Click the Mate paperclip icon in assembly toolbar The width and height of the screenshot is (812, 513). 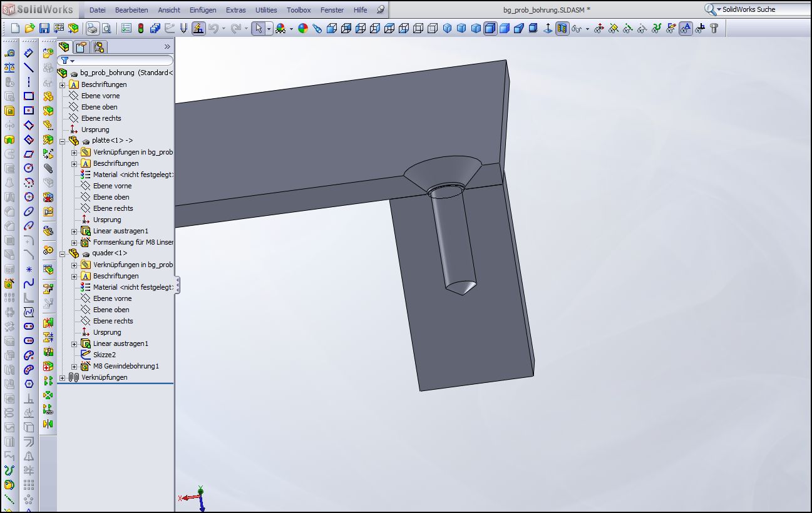[48, 168]
